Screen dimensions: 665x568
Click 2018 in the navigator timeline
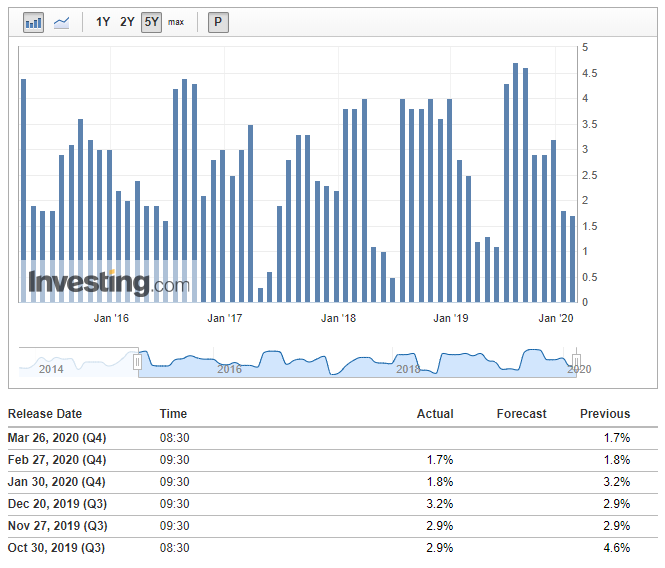tap(408, 369)
